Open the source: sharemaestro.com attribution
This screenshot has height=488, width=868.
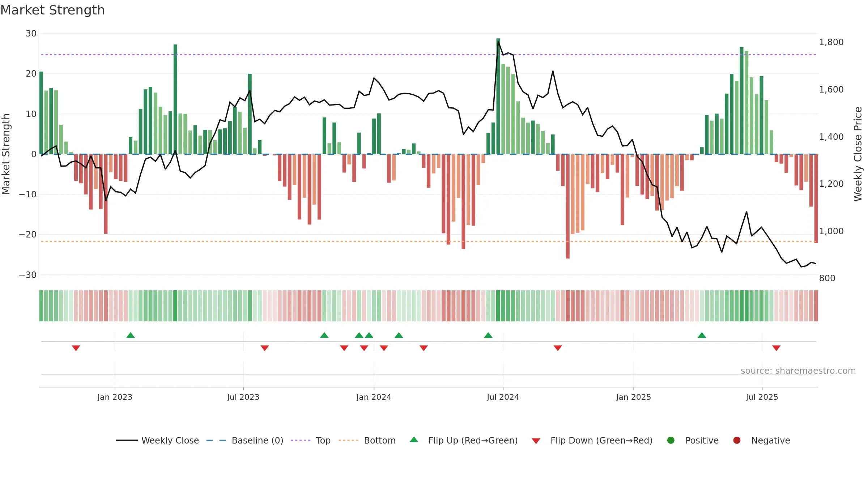798,371
